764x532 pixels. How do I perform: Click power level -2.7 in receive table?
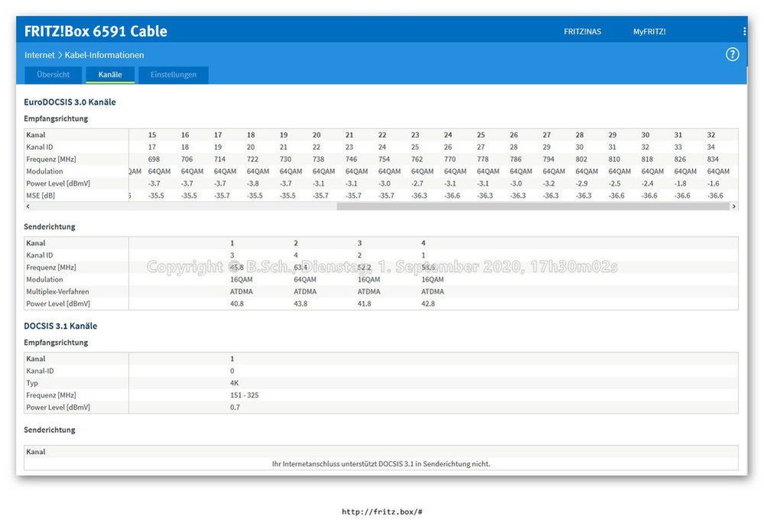click(x=417, y=183)
